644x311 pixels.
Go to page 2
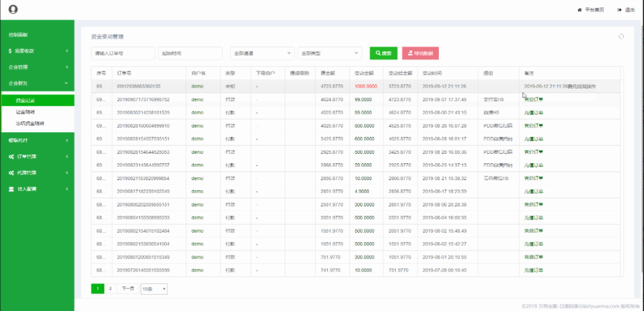pyautogui.click(x=110, y=289)
